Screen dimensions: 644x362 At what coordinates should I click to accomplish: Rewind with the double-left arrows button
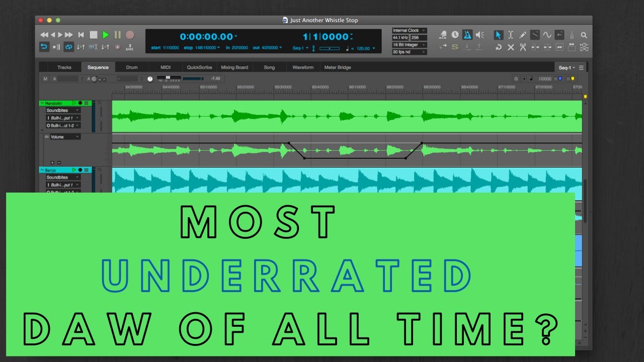point(44,35)
